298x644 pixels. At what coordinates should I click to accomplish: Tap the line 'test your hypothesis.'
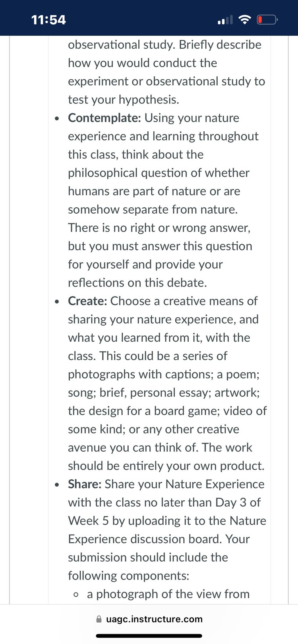(x=124, y=99)
